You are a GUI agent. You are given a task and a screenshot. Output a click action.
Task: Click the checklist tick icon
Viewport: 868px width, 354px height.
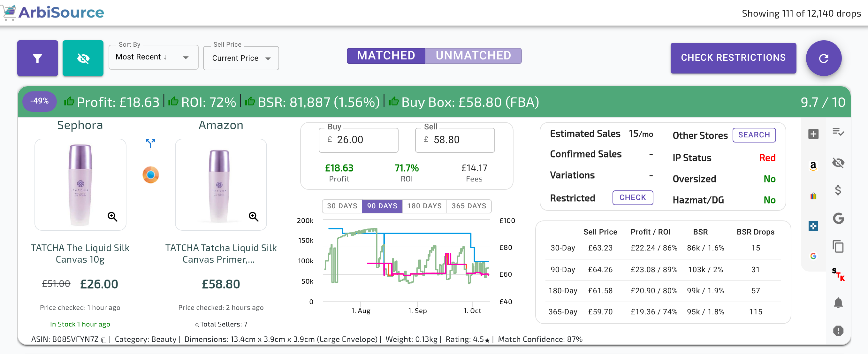click(x=838, y=132)
